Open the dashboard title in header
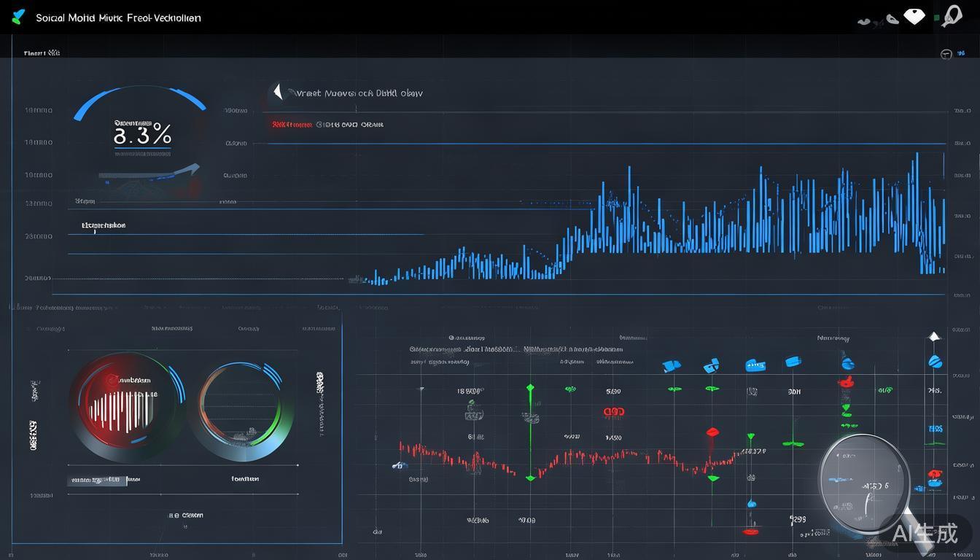 [x=118, y=17]
